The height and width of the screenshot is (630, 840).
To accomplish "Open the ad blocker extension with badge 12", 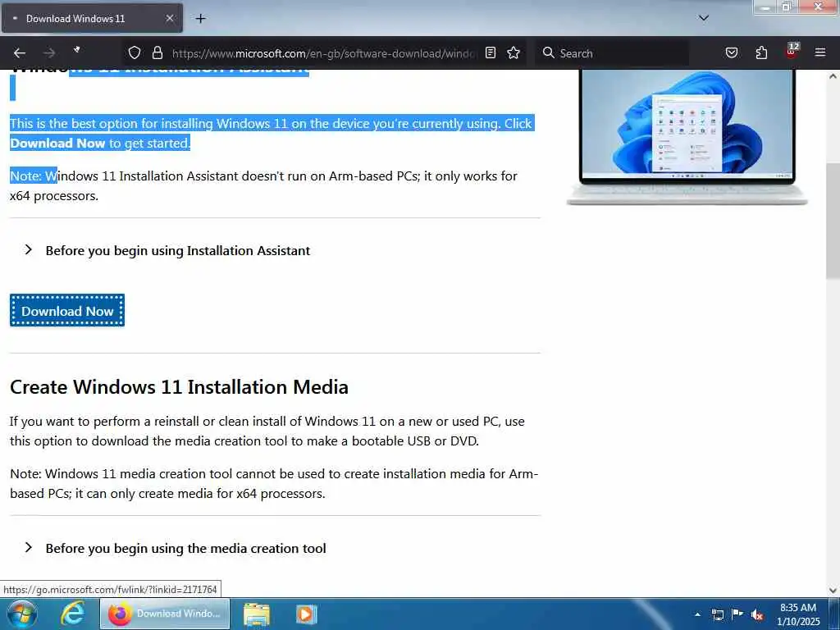I will [x=792, y=51].
